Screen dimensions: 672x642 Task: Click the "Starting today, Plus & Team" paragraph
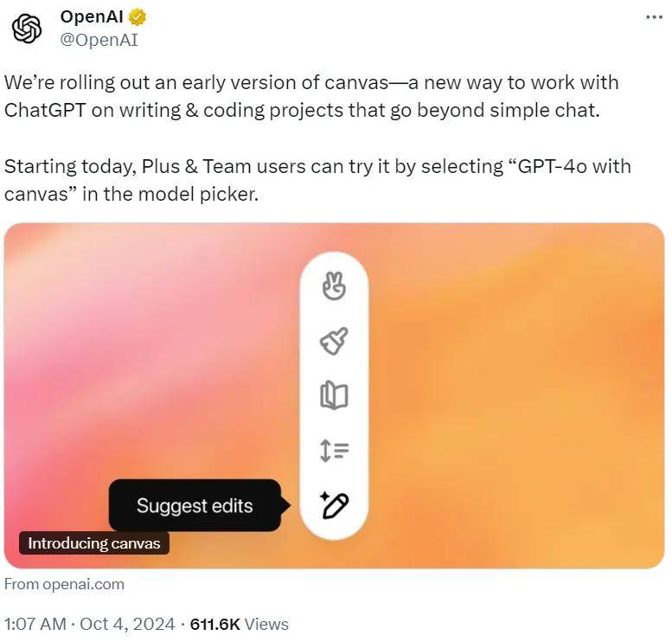pyautogui.click(x=317, y=180)
